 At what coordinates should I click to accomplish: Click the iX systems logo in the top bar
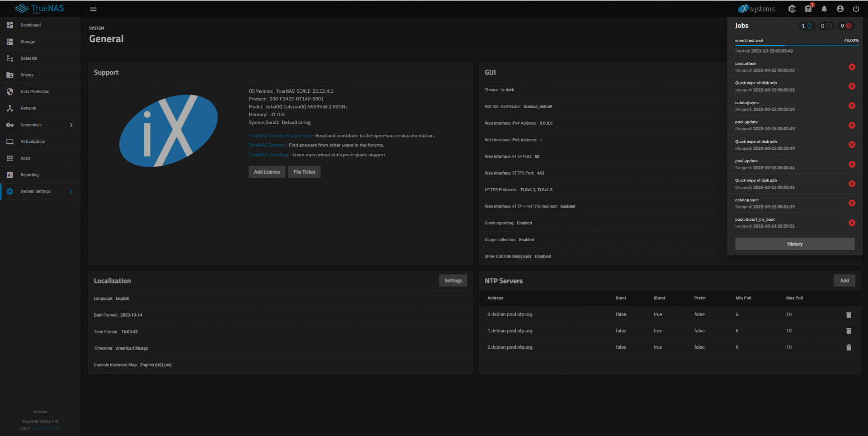pyautogui.click(x=756, y=9)
